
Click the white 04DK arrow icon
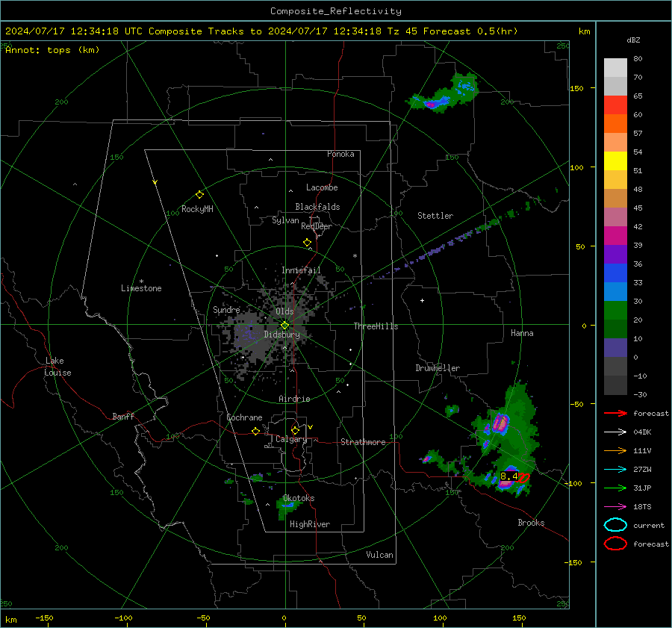(x=615, y=432)
